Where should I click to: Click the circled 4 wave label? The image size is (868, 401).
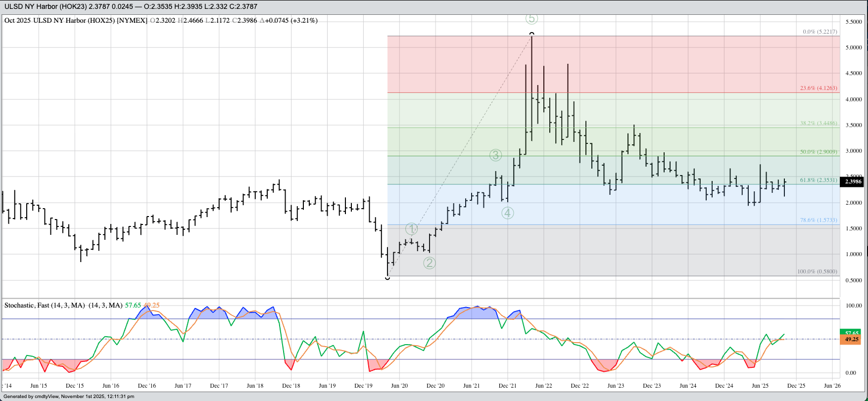tap(507, 213)
